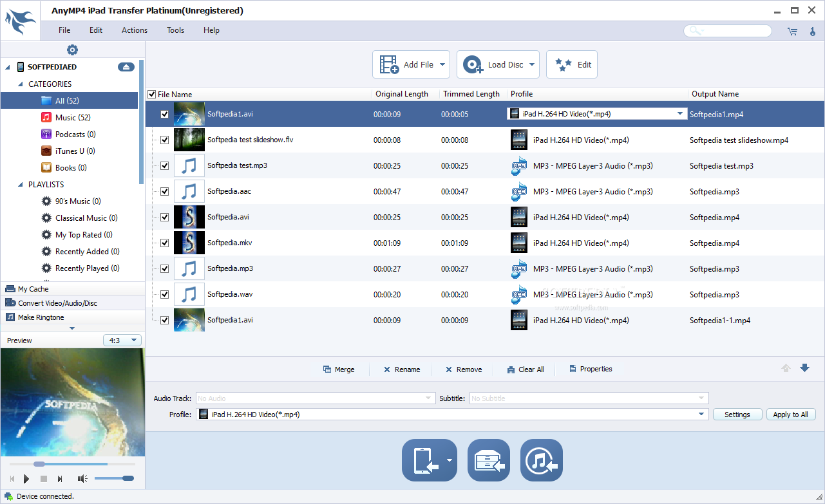Uncheck the Softpedia.wav row
825x504 pixels.
(164, 294)
